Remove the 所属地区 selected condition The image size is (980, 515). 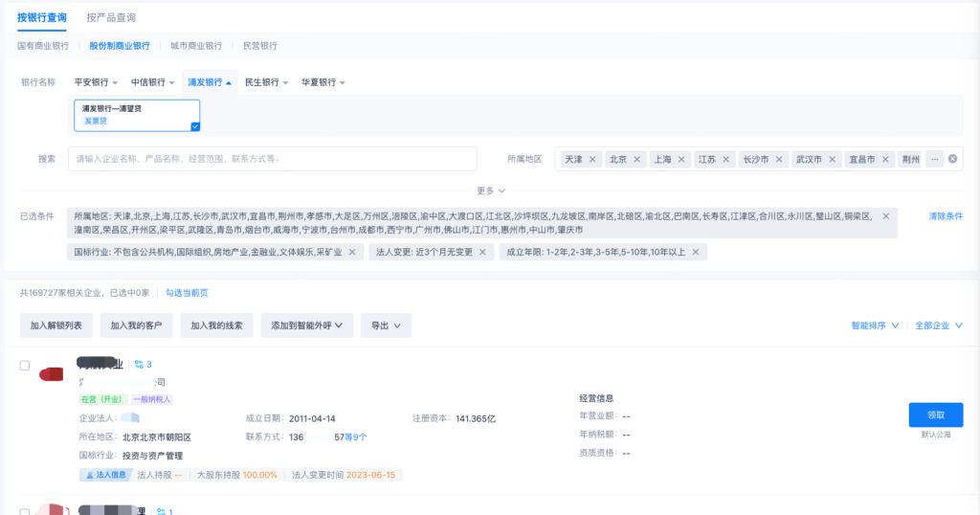pyautogui.click(x=886, y=216)
